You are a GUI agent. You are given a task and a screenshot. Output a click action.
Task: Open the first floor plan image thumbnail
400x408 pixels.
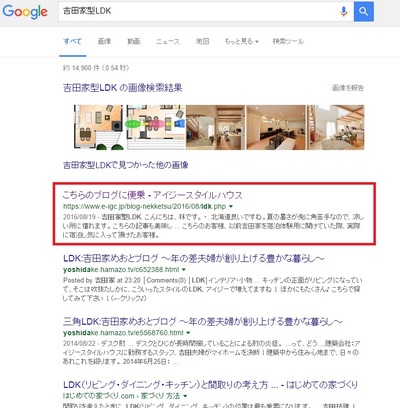99,127
